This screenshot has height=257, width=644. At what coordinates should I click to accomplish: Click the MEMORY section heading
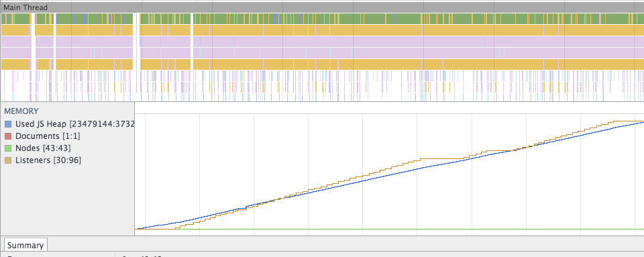coord(21,111)
